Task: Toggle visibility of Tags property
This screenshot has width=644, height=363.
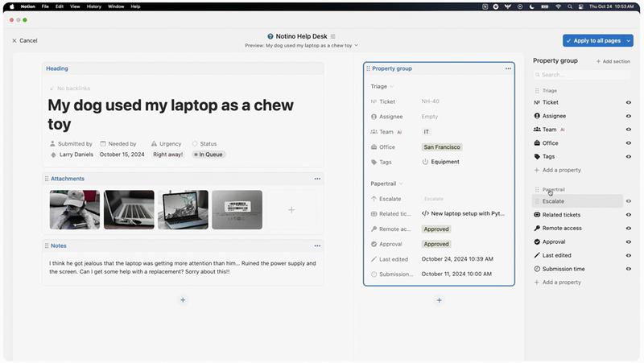Action: click(x=629, y=156)
